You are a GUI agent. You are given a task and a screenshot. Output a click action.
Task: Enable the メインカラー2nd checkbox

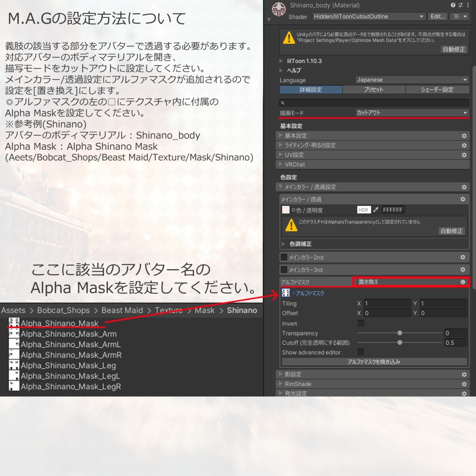click(284, 257)
